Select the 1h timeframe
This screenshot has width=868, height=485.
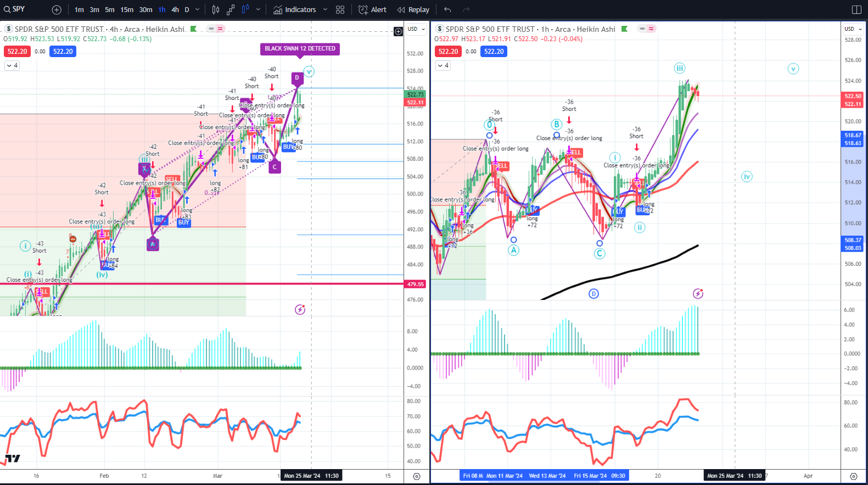point(162,10)
